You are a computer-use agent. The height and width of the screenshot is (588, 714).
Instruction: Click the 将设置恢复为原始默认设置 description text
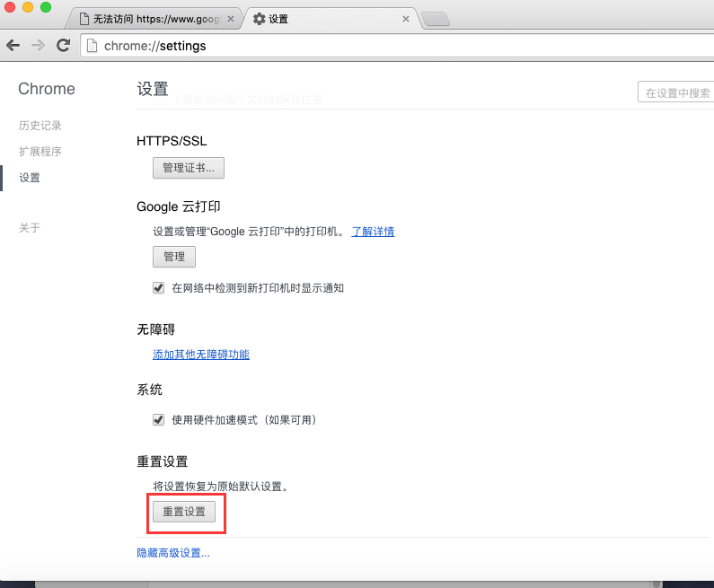click(220, 487)
